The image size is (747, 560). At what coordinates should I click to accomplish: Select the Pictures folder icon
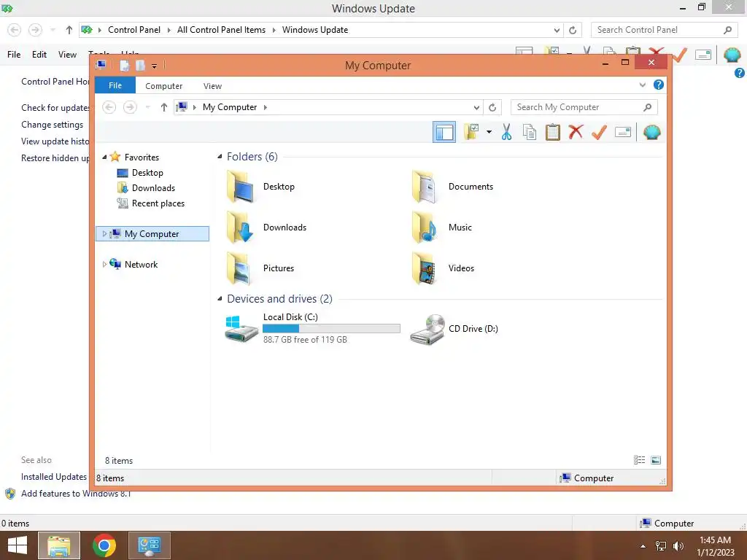[x=240, y=268]
